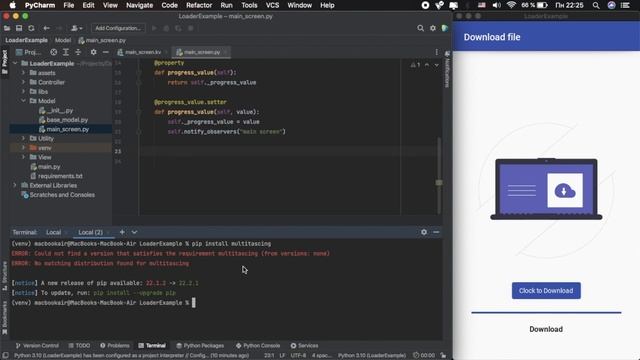Open Python Packages tool window
Viewport: 640px width, 360px height.
[200, 345]
